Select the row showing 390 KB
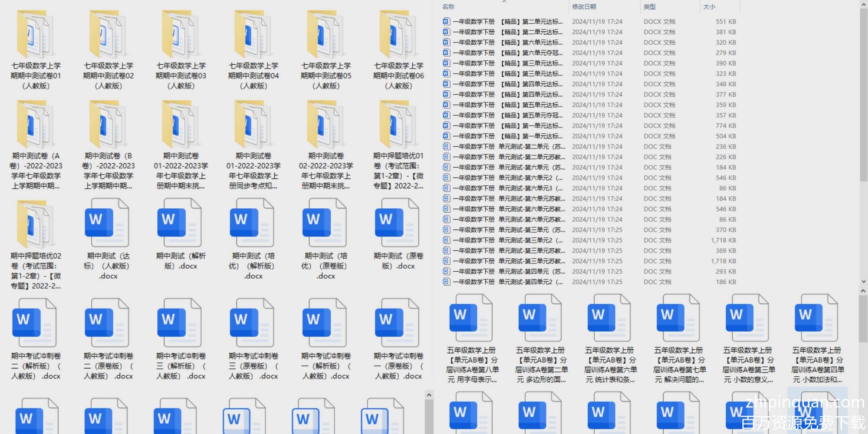Screen dimensions: 868x434 click(x=589, y=63)
